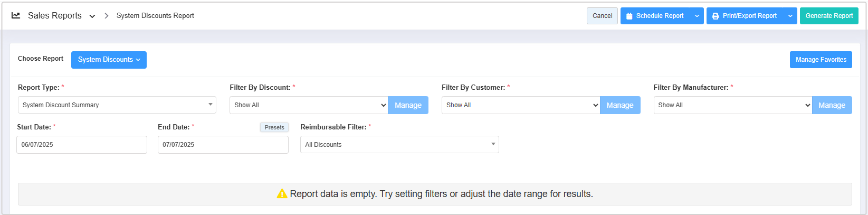Open the Filter By Manufacturer select box
This screenshot has height=215, width=868.
pos(732,105)
